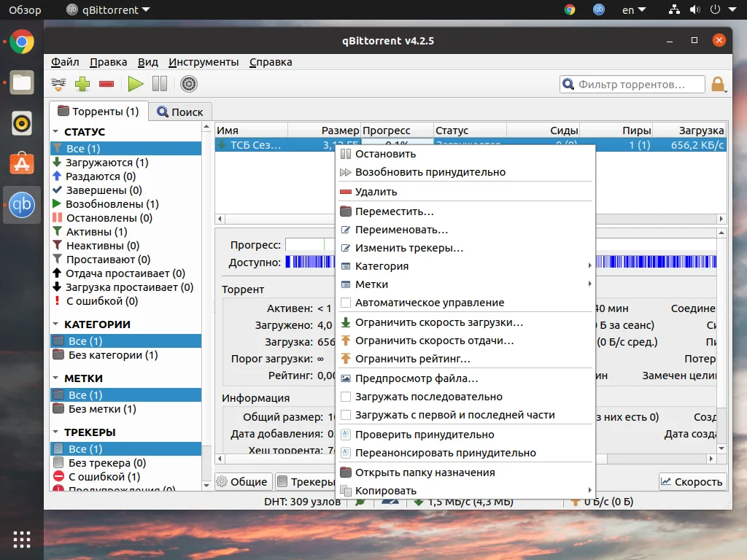Image resolution: width=747 pixels, height=560 pixels.
Task: Click the add torrent plus icon
Action: tap(82, 84)
